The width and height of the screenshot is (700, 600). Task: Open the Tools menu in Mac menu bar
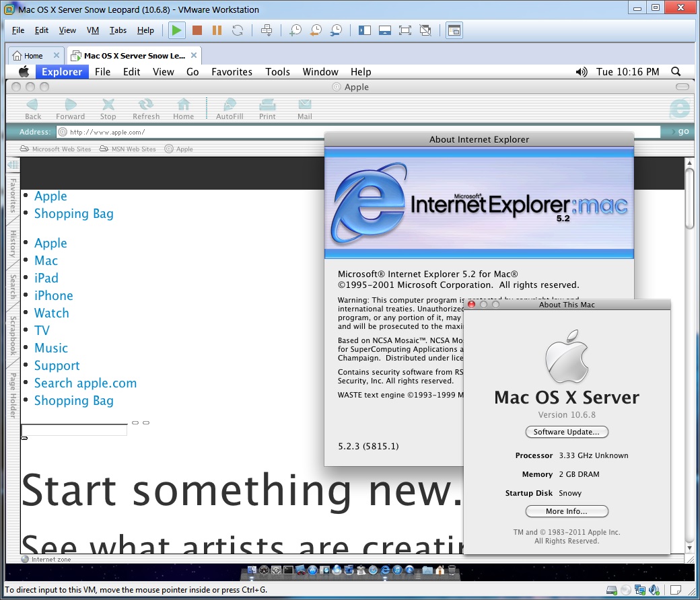pos(277,72)
